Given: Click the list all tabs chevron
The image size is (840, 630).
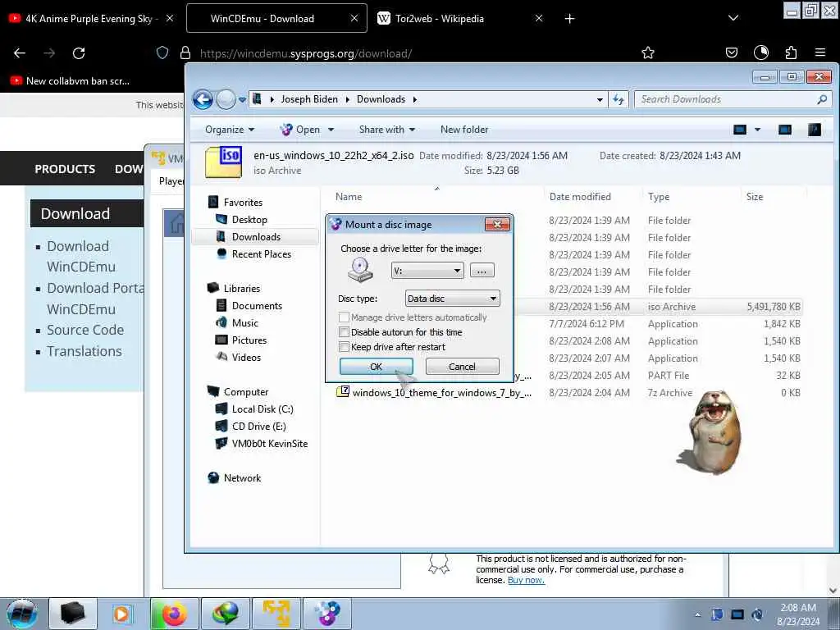Looking at the screenshot, I should [x=733, y=18].
